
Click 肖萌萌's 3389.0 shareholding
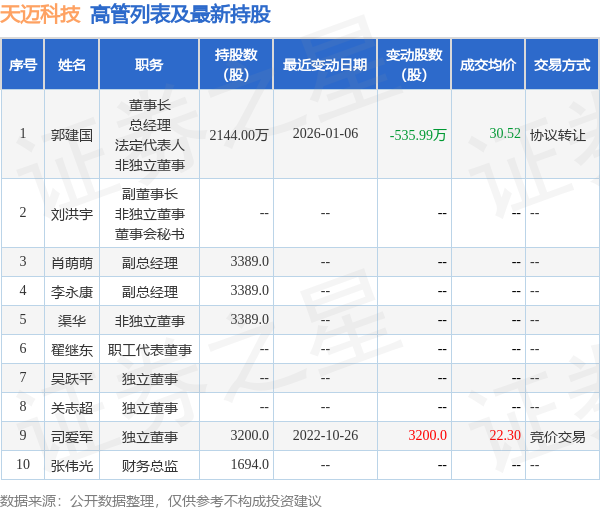click(x=249, y=262)
